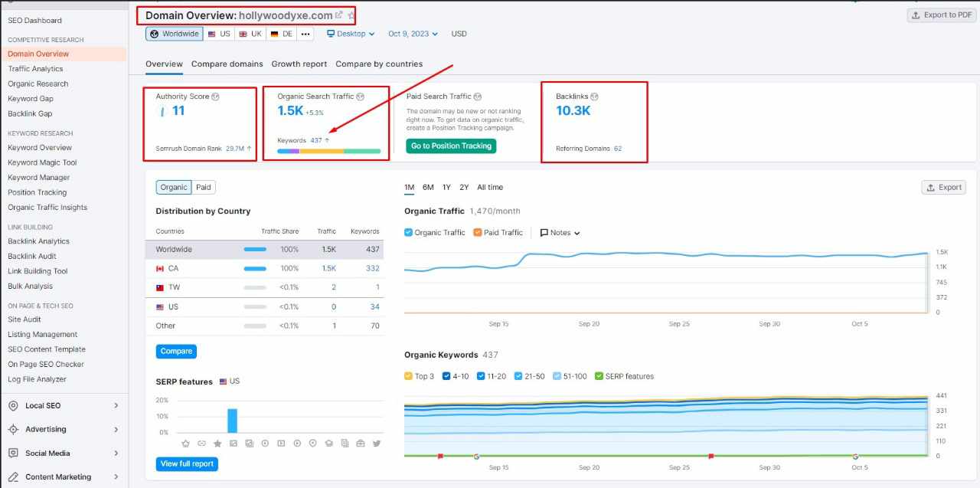Click the Twitter icon in SERP features
Screen dimensions: 980x488
point(376,443)
